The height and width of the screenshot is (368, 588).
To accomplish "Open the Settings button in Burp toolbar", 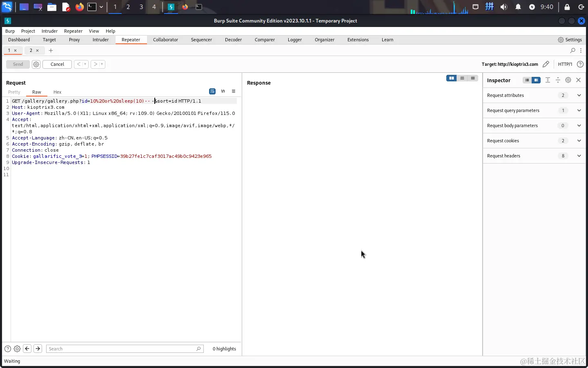I will (570, 40).
